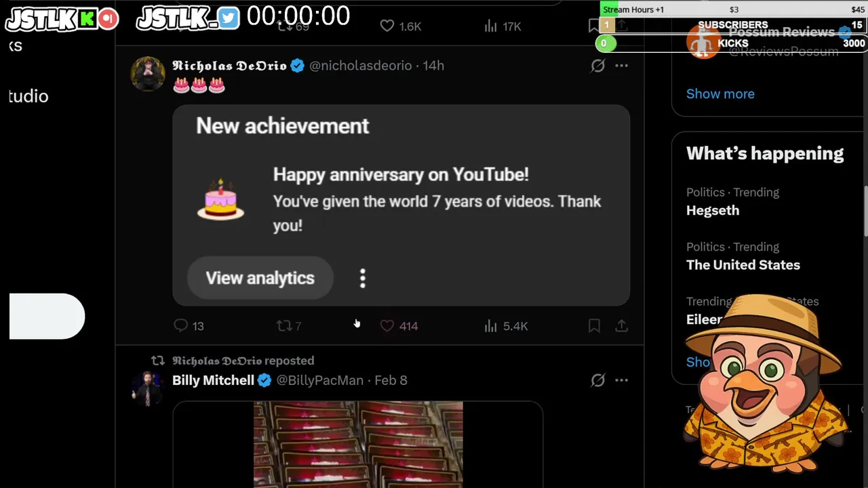The width and height of the screenshot is (868, 488).
Task: Click the repost arrows icon above Billy Mitchell
Action: 157,361
